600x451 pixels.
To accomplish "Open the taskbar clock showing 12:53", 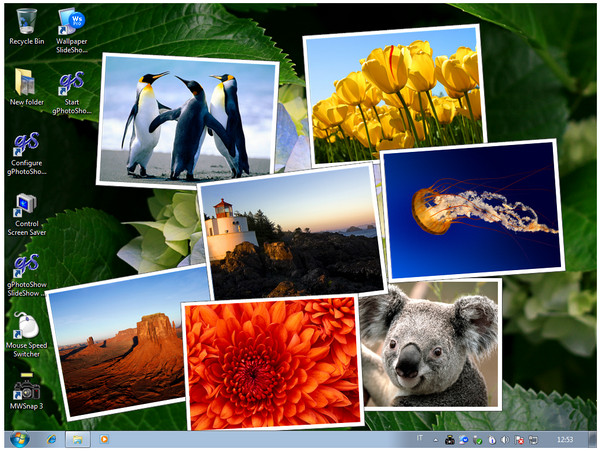I will coord(565,440).
